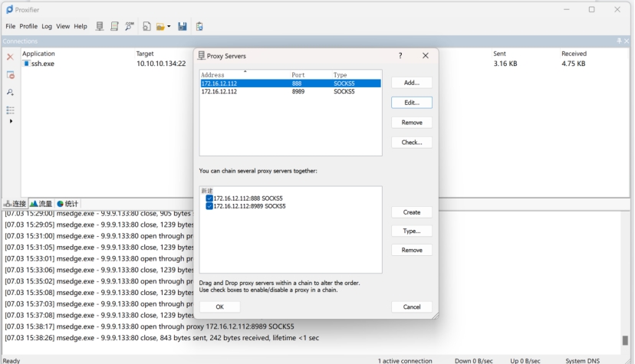The image size is (635, 364).
Task: Select the ssh.exe connection row
Action: [325, 64]
